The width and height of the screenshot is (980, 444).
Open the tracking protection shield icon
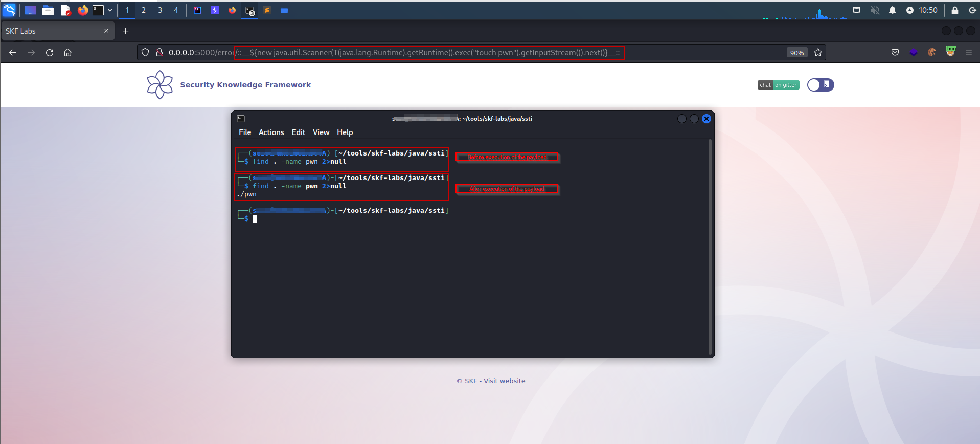click(x=145, y=53)
